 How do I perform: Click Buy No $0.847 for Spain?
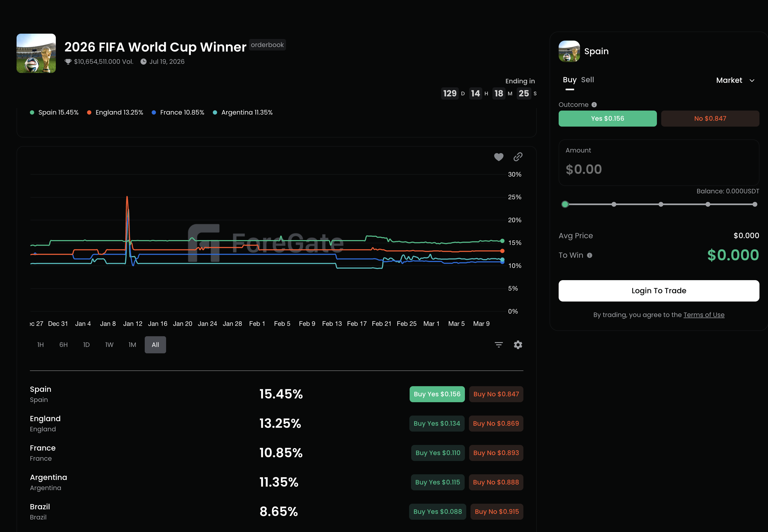click(496, 394)
